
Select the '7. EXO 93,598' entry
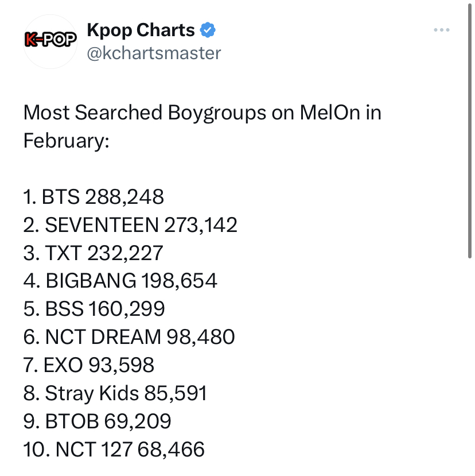(88, 365)
